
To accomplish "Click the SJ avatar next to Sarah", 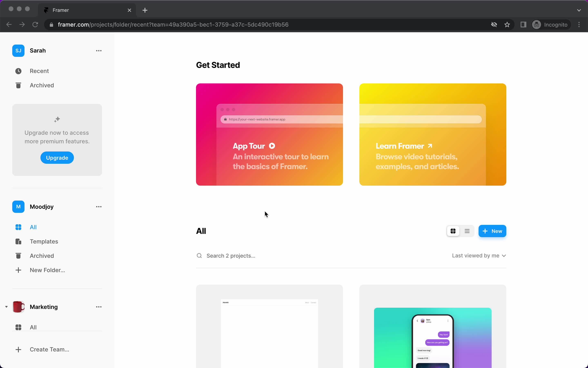I will (18, 51).
